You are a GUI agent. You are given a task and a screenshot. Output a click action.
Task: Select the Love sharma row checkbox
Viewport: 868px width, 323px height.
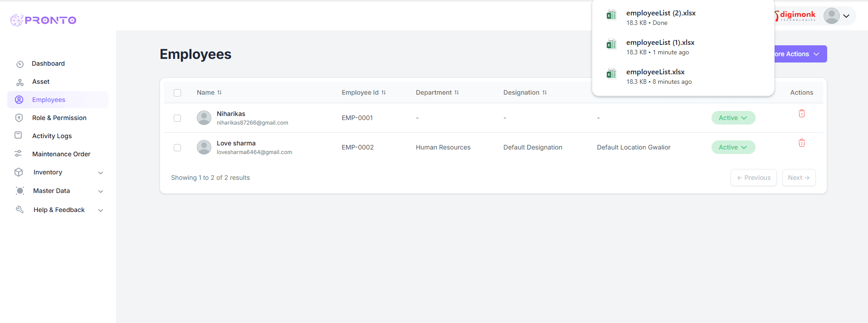coord(177,148)
